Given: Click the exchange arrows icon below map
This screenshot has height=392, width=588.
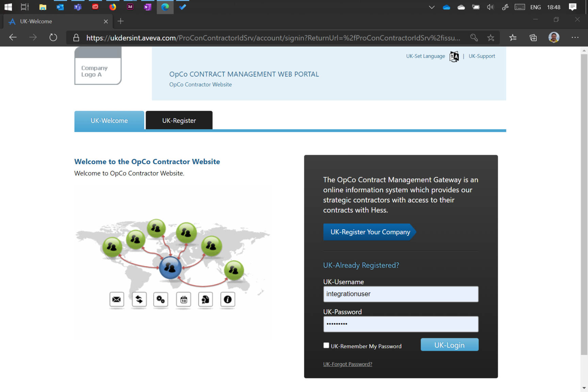Looking at the screenshot, I should click(x=139, y=299).
